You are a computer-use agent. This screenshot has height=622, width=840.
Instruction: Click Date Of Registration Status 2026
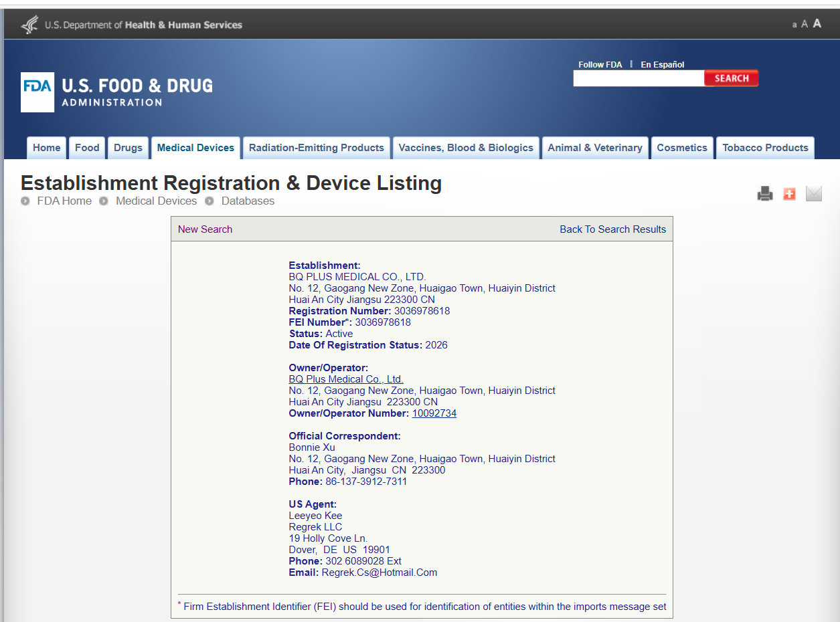tap(368, 345)
